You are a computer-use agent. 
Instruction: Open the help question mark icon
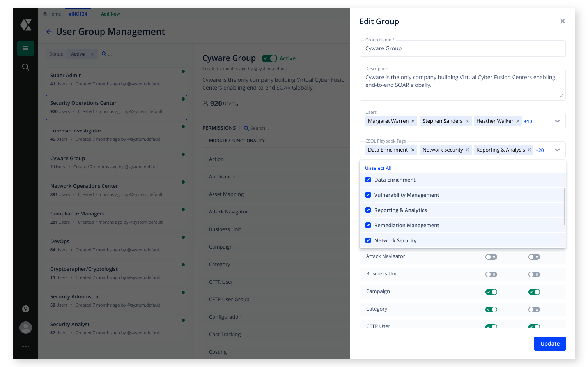pos(26,309)
